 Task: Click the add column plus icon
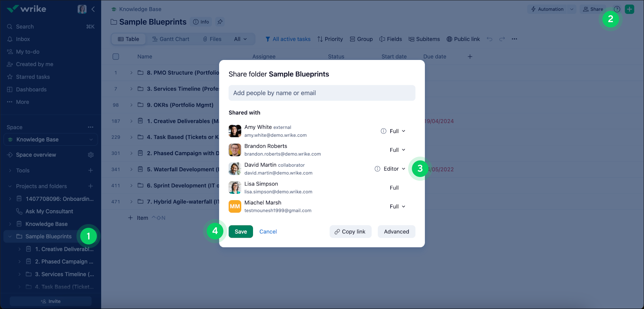(x=470, y=56)
